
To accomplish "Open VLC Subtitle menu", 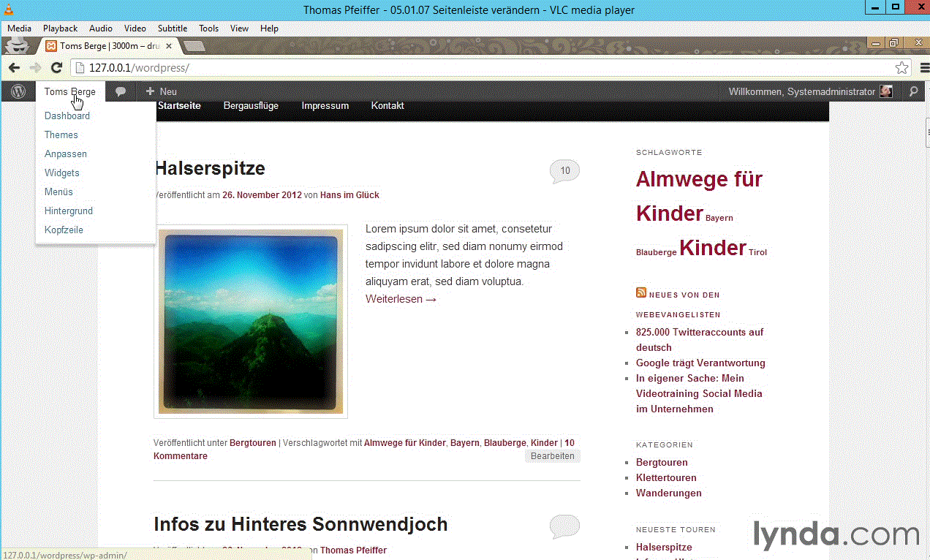I will (x=173, y=29).
